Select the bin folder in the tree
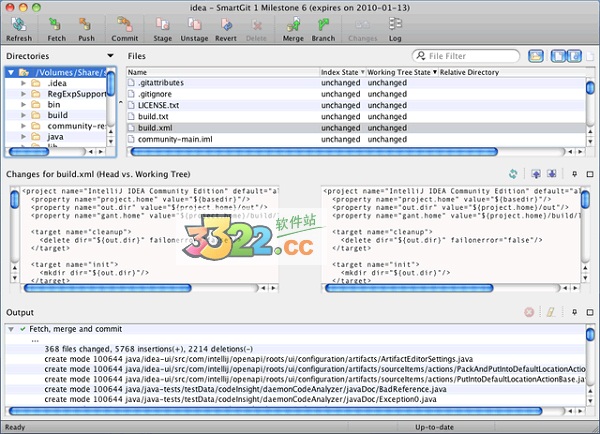This screenshot has height=434, width=600. coord(54,104)
